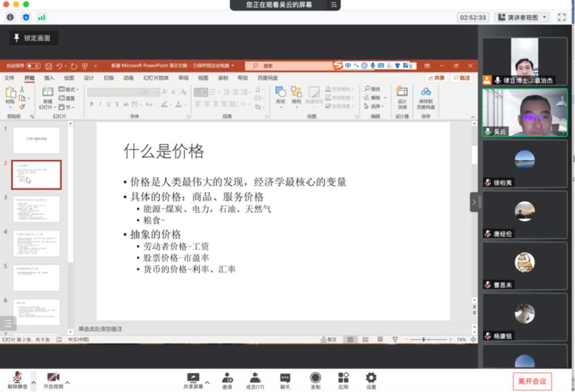This screenshot has width=575, height=392.
Task: Switch to the 插入 ribbon tab
Action: point(49,78)
